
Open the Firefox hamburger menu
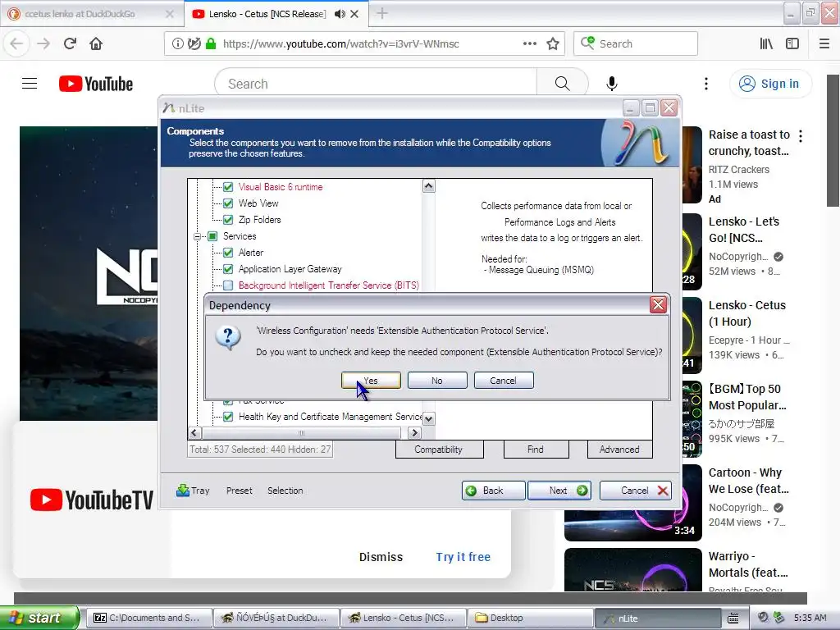(824, 43)
